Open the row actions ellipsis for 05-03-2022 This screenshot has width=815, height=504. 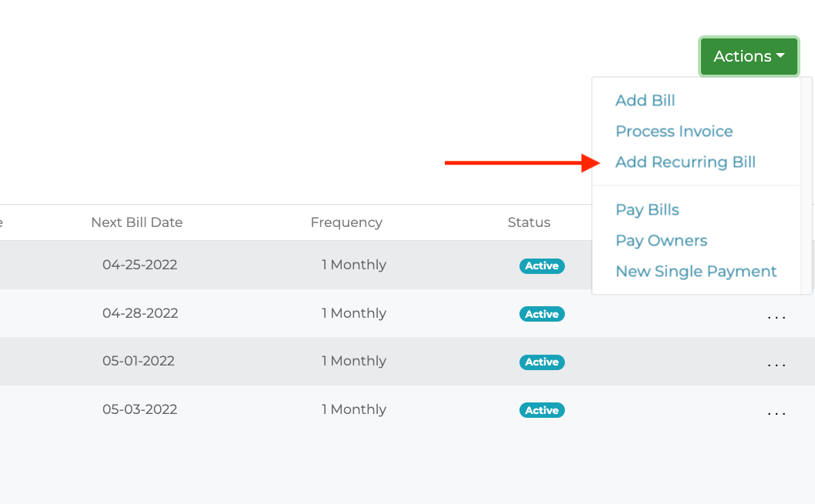pos(777,410)
